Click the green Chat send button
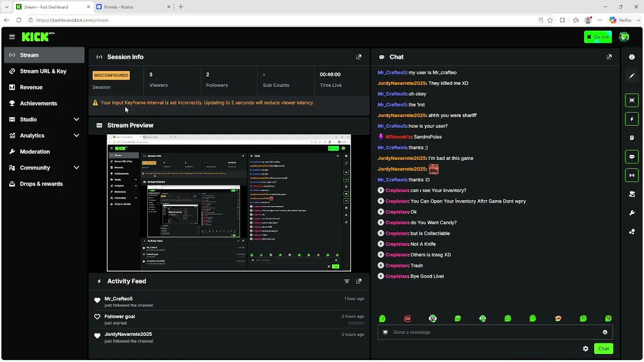Image resolution: width=644 pixels, height=362 pixels. [x=603, y=348]
